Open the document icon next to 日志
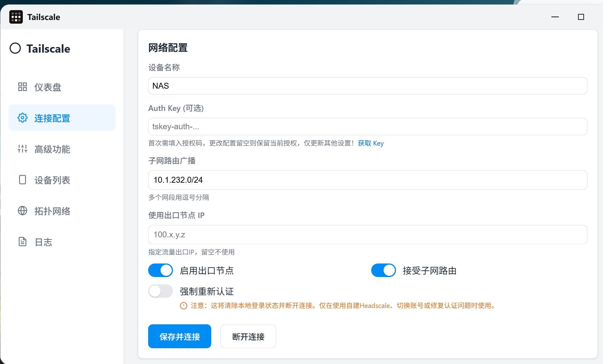The height and width of the screenshot is (364, 603). point(23,242)
